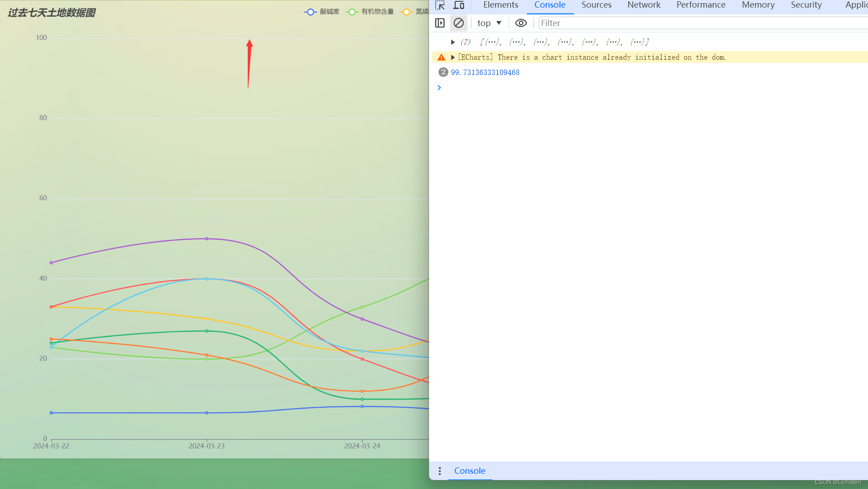Clear the console with the ban icon
This screenshot has width=868, height=489.
[458, 23]
